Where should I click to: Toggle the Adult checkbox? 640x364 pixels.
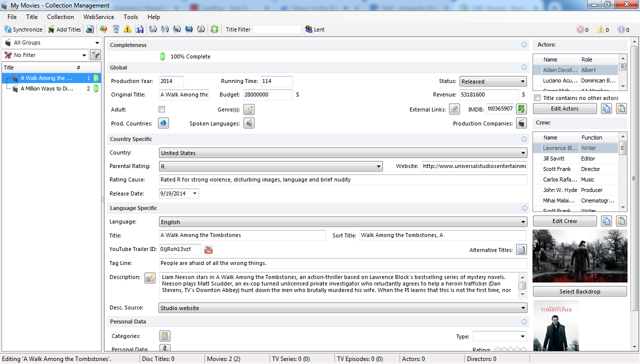(x=161, y=109)
